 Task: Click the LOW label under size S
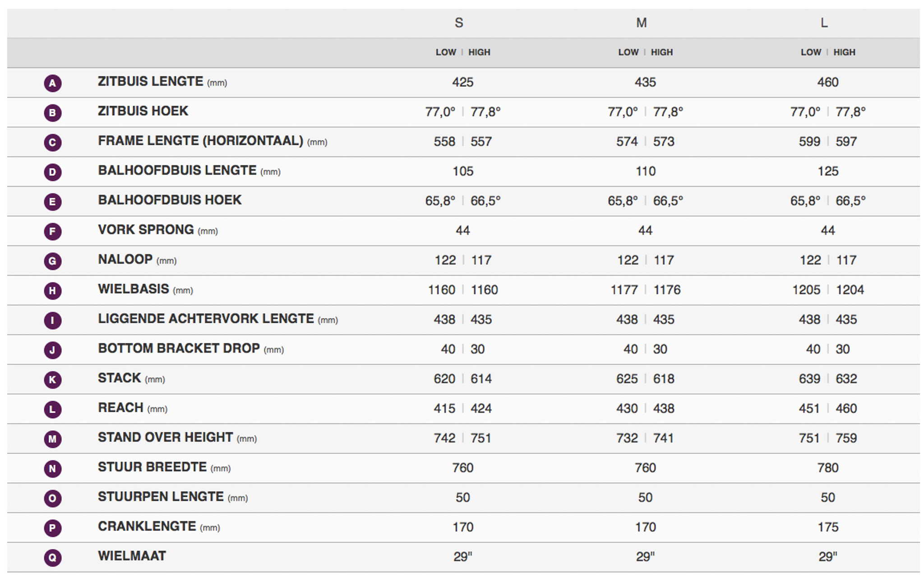pos(446,52)
